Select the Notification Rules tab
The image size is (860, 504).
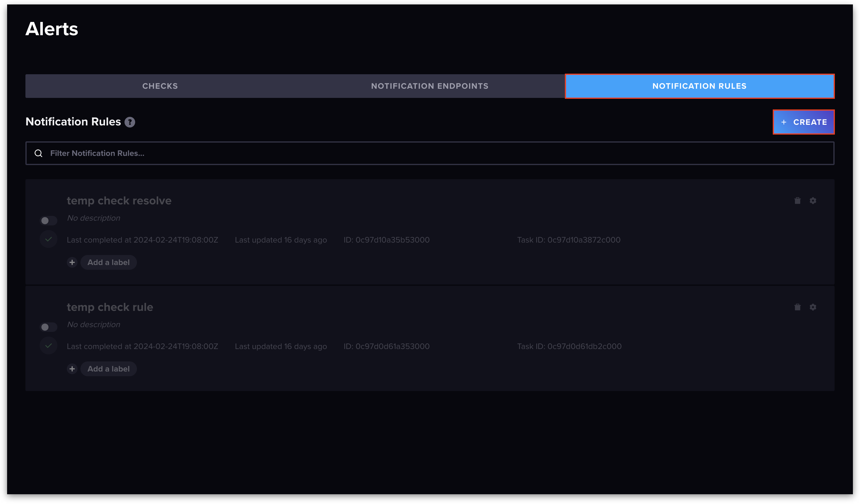(x=699, y=86)
